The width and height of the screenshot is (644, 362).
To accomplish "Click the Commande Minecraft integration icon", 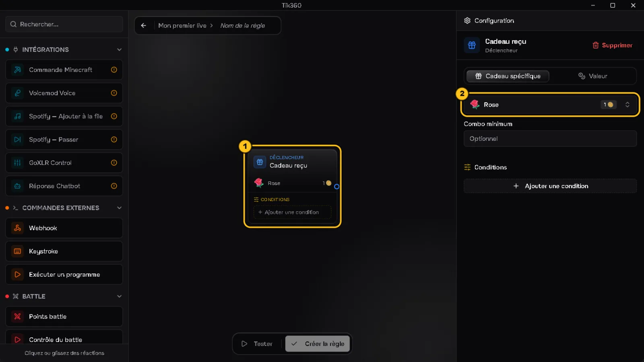I will click(x=17, y=70).
